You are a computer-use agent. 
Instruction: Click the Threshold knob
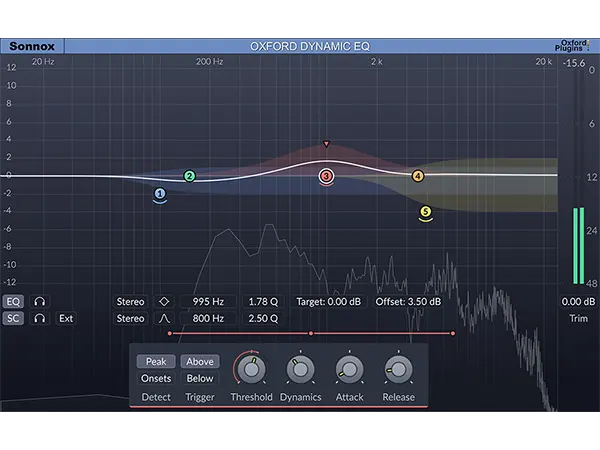click(x=251, y=369)
